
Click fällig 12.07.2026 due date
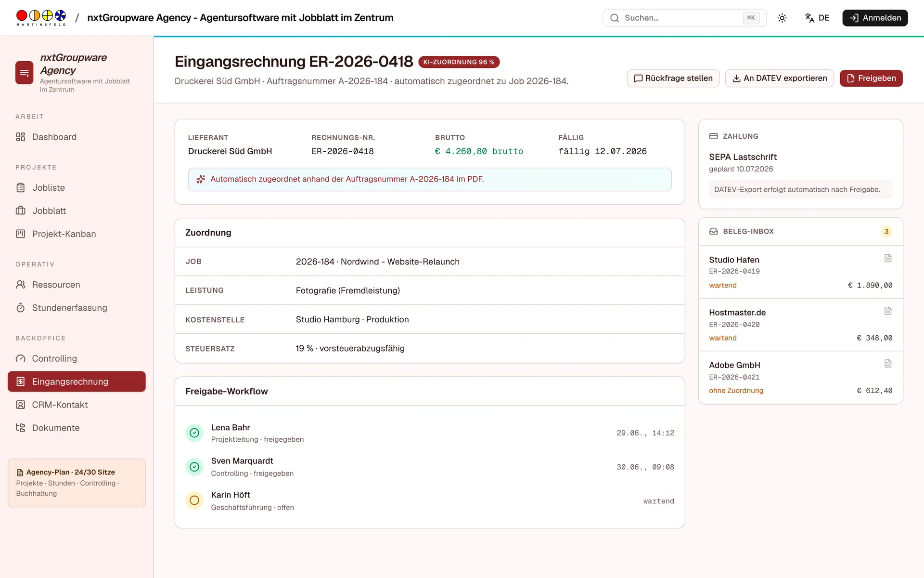point(603,151)
